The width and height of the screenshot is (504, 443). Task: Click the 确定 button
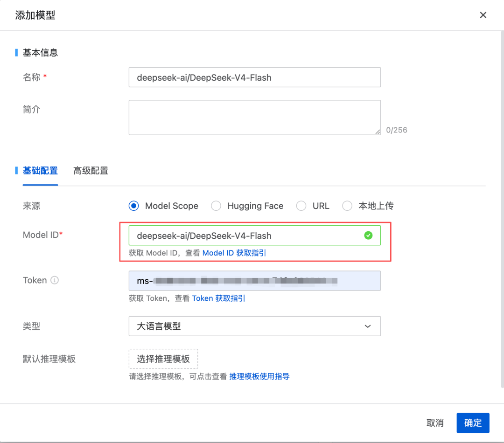click(473, 423)
